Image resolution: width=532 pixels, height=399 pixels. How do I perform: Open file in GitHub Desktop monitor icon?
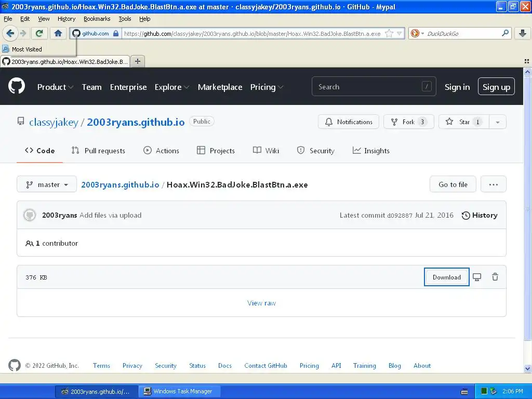[477, 277]
